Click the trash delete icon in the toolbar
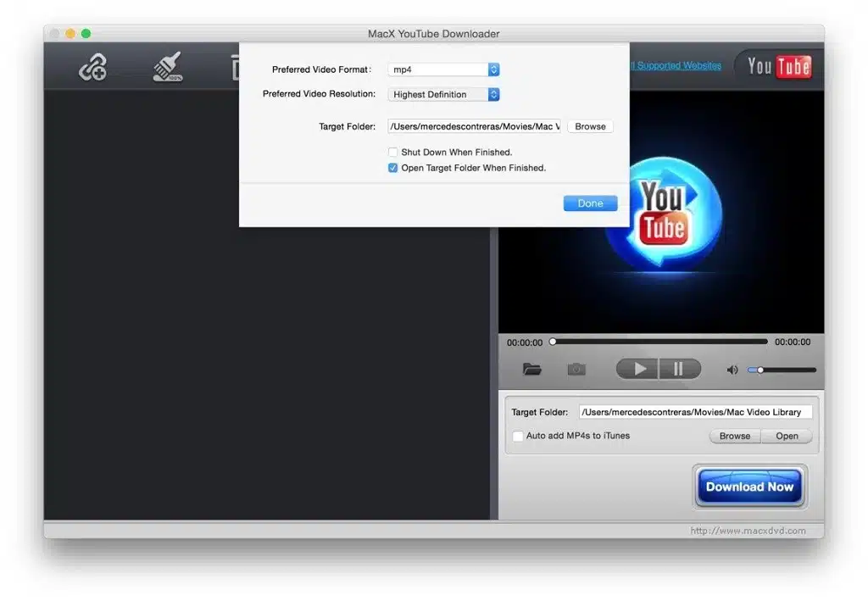This screenshot has width=868, height=601. click(x=237, y=66)
